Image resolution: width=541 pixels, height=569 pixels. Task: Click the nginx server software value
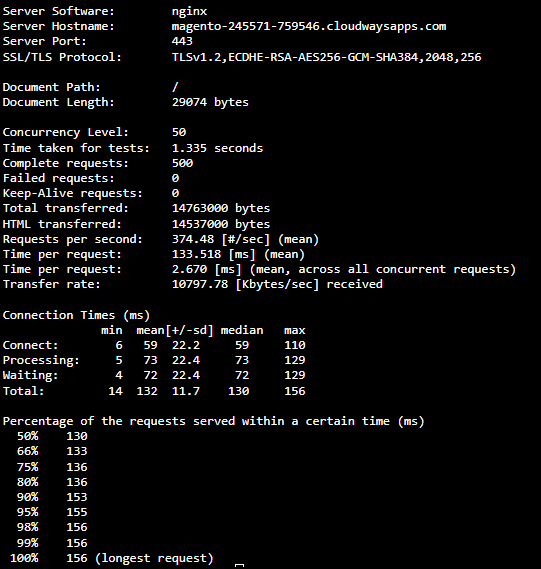point(189,12)
